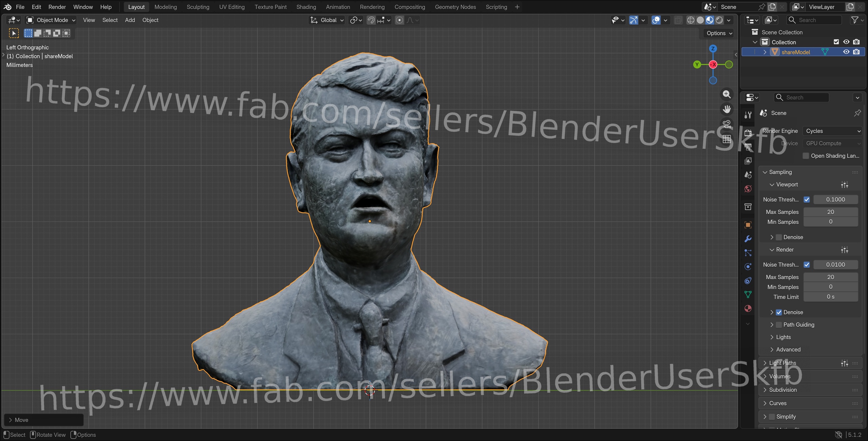Toggle snapping magnet icon
868x441 pixels.
[371, 20]
